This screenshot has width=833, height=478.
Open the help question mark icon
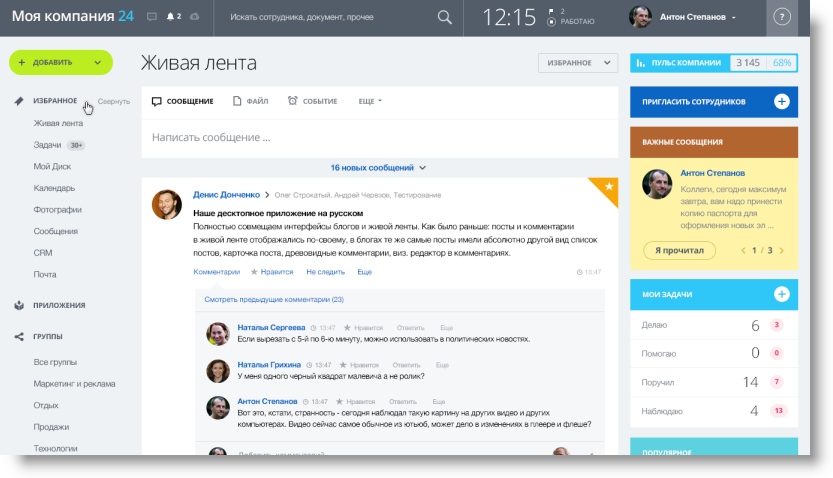[x=782, y=17]
